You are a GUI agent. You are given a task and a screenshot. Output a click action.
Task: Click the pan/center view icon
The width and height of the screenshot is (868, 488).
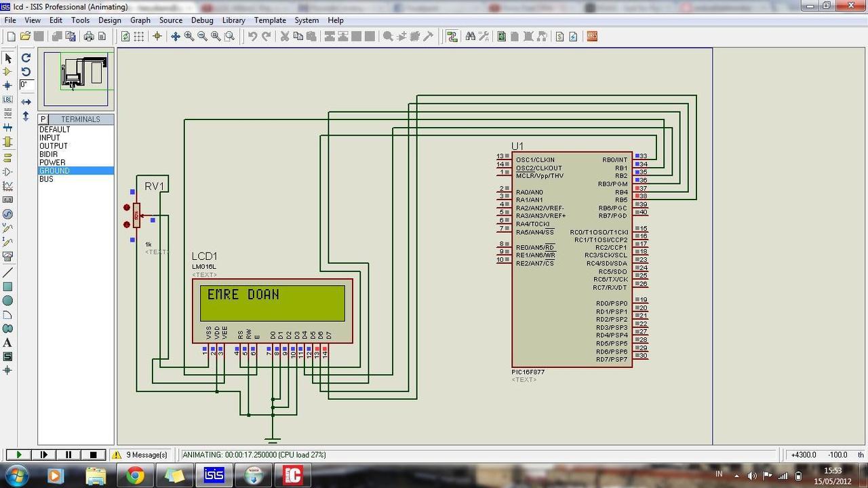175,37
